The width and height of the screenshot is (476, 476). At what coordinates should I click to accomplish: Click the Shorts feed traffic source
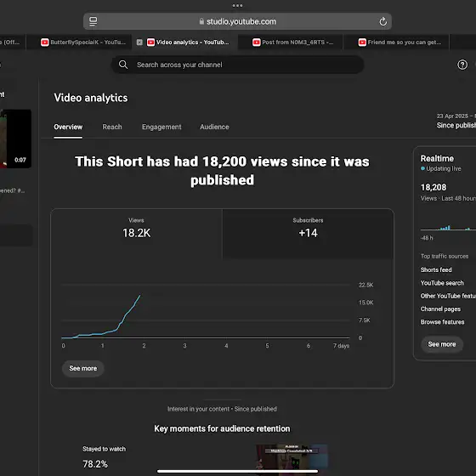(x=436, y=269)
